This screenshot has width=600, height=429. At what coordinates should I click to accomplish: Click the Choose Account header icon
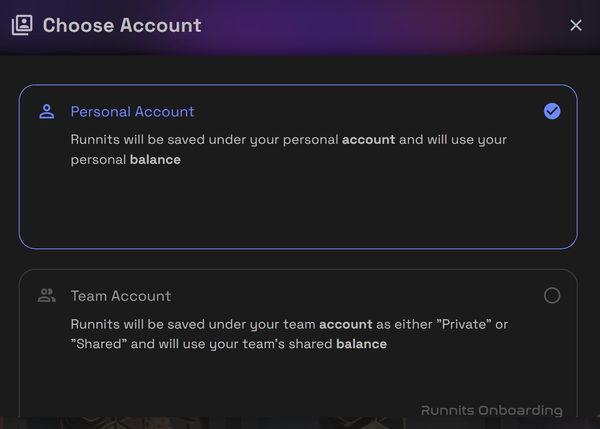22,25
